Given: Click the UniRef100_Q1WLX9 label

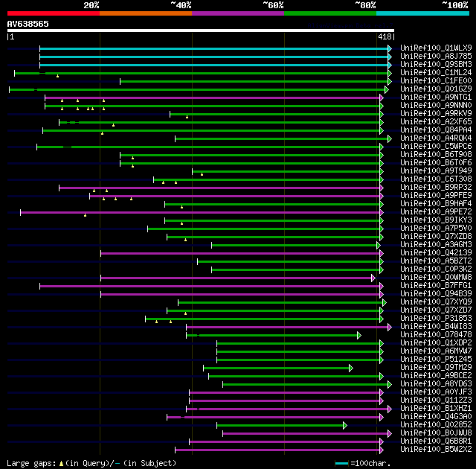Looking at the screenshot, I should [436, 48].
